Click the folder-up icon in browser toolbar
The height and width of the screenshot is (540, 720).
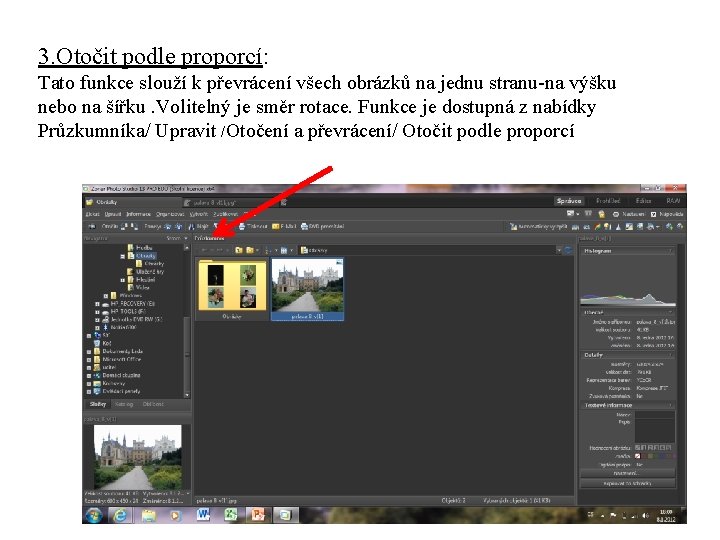pyautogui.click(x=238, y=250)
